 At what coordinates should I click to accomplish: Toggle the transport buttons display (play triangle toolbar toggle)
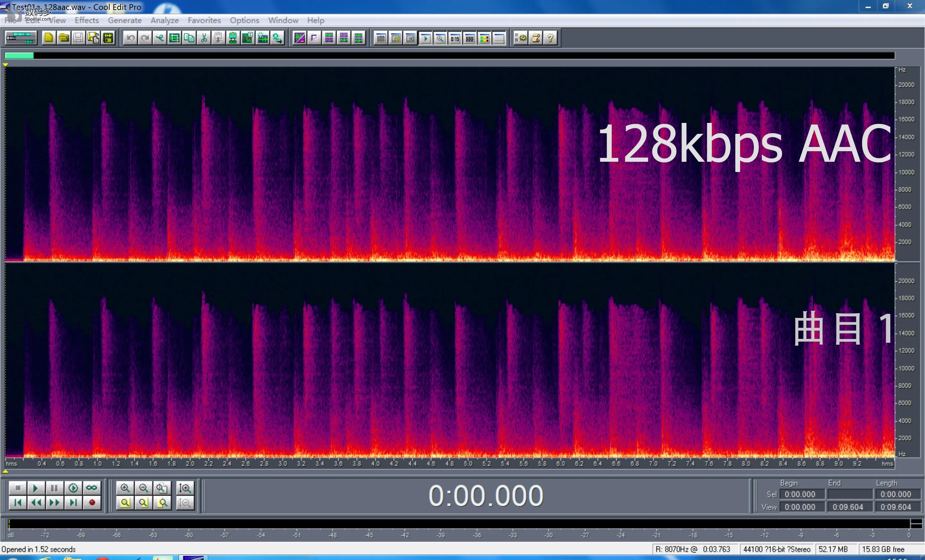(x=425, y=38)
